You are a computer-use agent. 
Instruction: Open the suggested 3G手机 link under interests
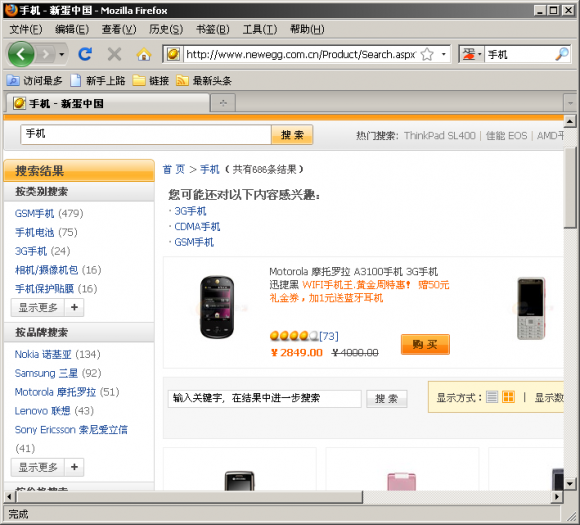190,211
